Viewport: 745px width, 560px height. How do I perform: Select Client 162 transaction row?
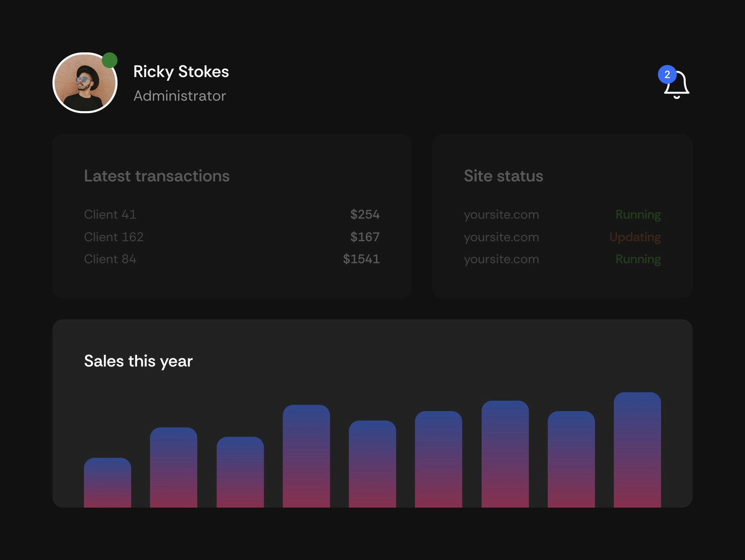[114, 237]
